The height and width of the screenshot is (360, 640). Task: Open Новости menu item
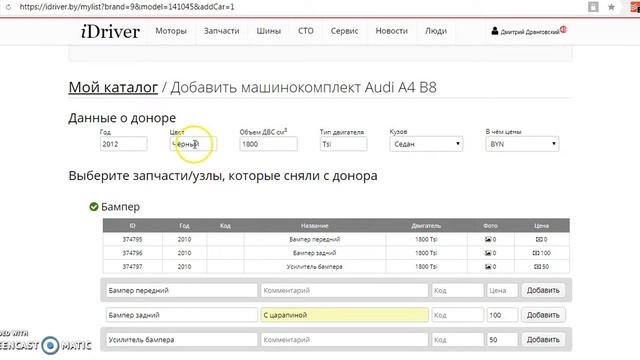pyautogui.click(x=391, y=31)
